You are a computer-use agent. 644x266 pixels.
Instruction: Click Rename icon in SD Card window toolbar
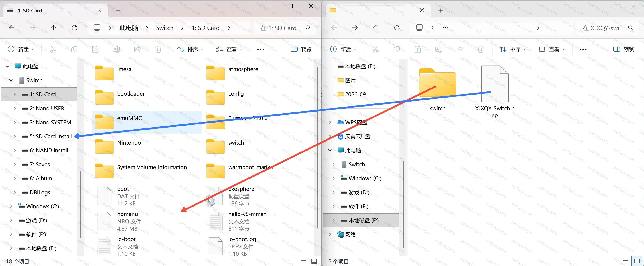(116, 49)
